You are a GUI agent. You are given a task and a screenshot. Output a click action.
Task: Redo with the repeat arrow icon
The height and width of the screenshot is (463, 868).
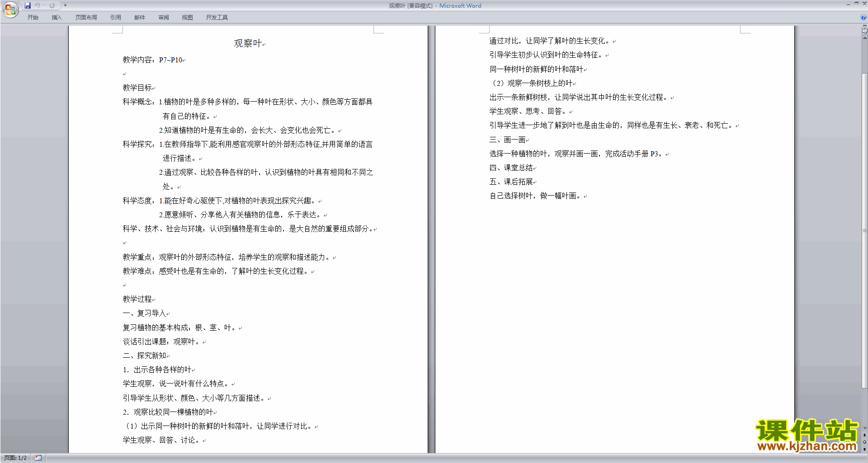(52, 5)
